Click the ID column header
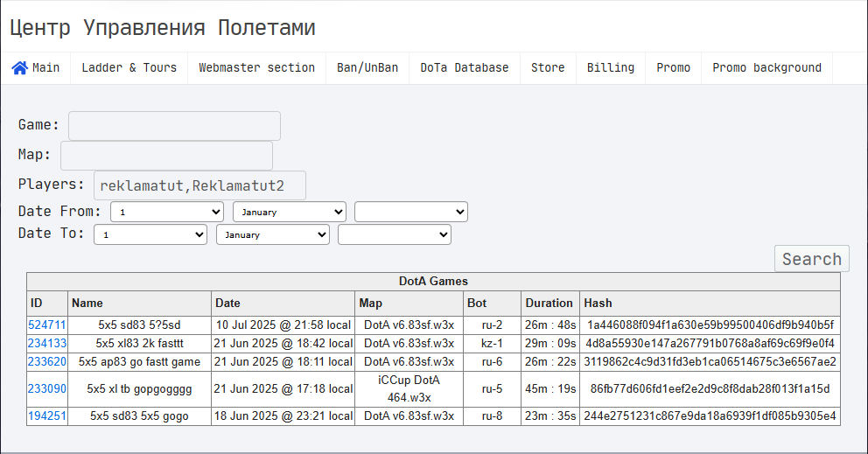 [x=47, y=304]
